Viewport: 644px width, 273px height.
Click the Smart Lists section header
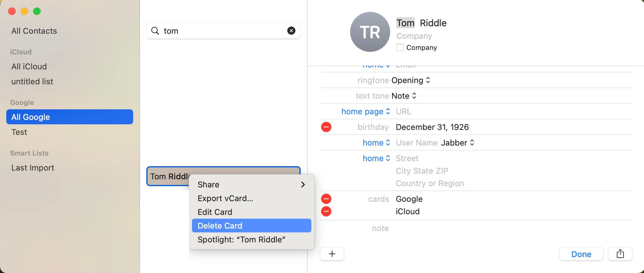[29, 153]
